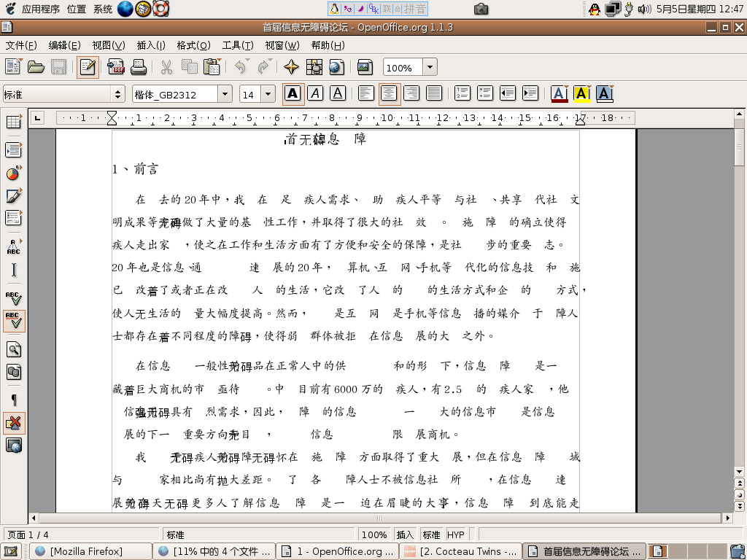Open the Hyperlink dialog globe icon
Image resolution: width=747 pixels, height=560 pixels.
click(x=336, y=67)
